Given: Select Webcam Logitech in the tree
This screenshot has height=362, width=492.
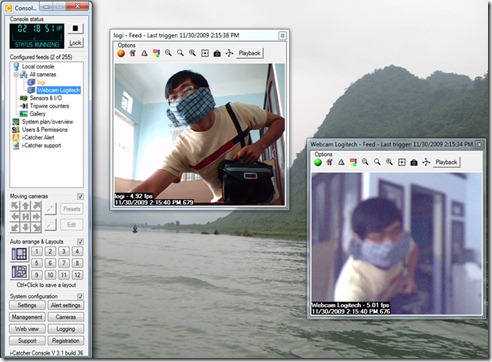Looking at the screenshot, I should [x=58, y=90].
